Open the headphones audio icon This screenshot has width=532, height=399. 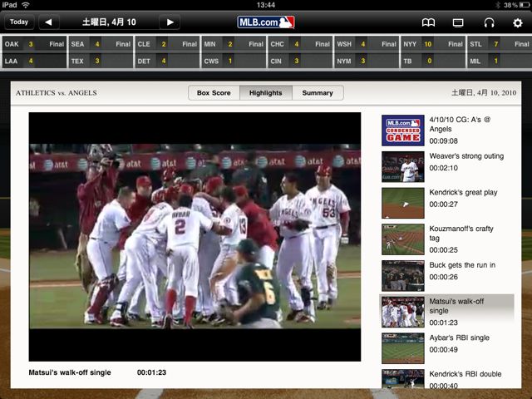pos(489,22)
